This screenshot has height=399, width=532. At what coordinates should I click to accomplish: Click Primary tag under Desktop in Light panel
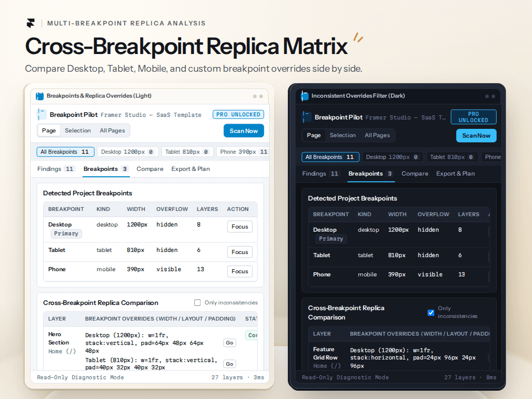pos(66,233)
